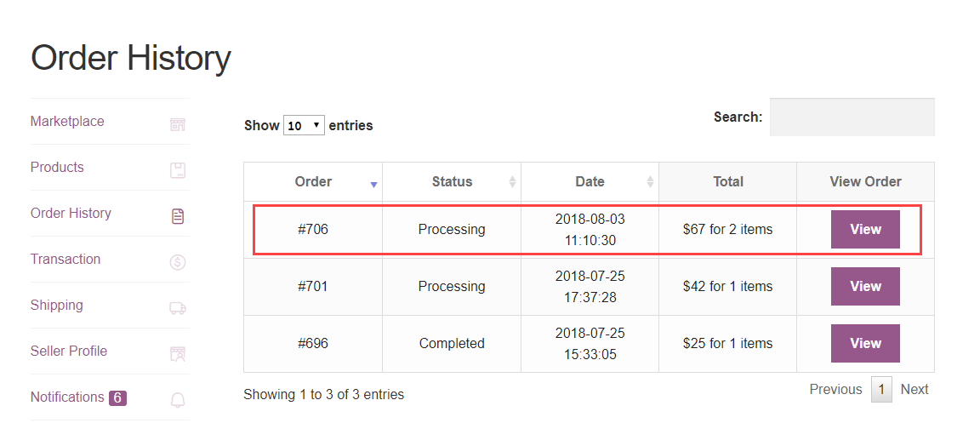Go to the Next results page
Viewport: 980px width, 423px height.
click(914, 390)
